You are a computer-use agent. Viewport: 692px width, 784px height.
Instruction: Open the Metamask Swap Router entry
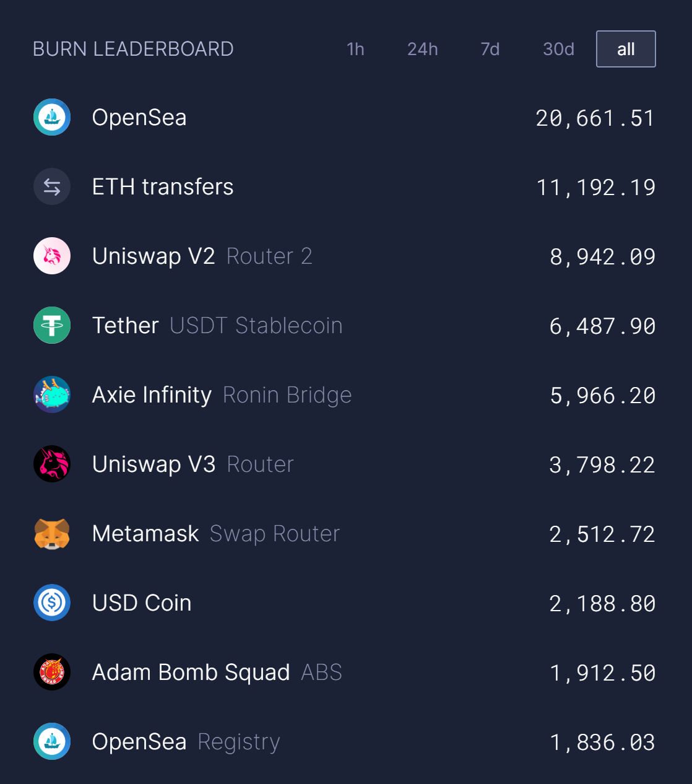point(216,534)
